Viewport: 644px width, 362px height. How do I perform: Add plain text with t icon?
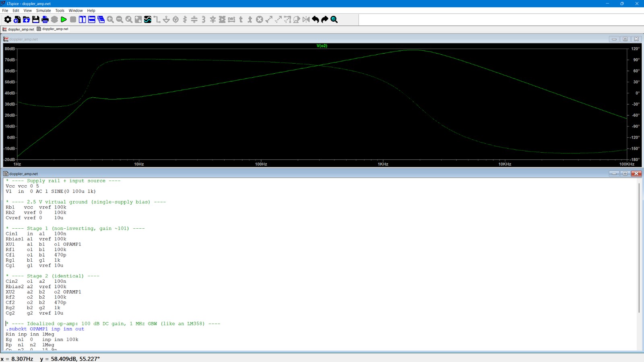coord(241,19)
